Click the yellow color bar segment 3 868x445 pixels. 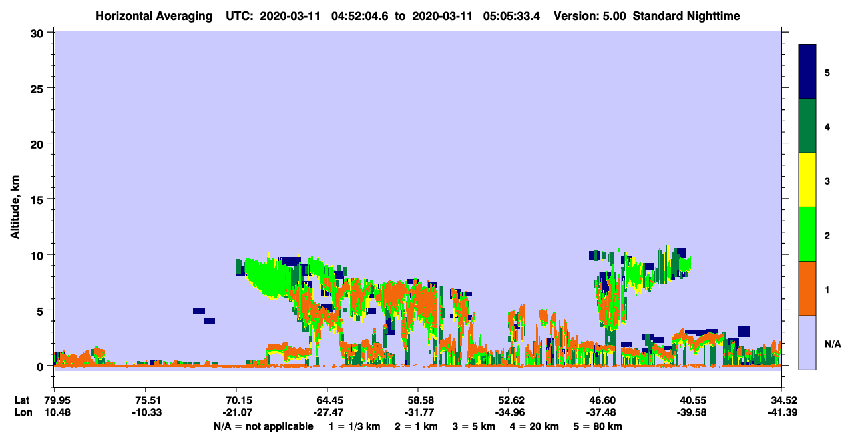click(807, 180)
